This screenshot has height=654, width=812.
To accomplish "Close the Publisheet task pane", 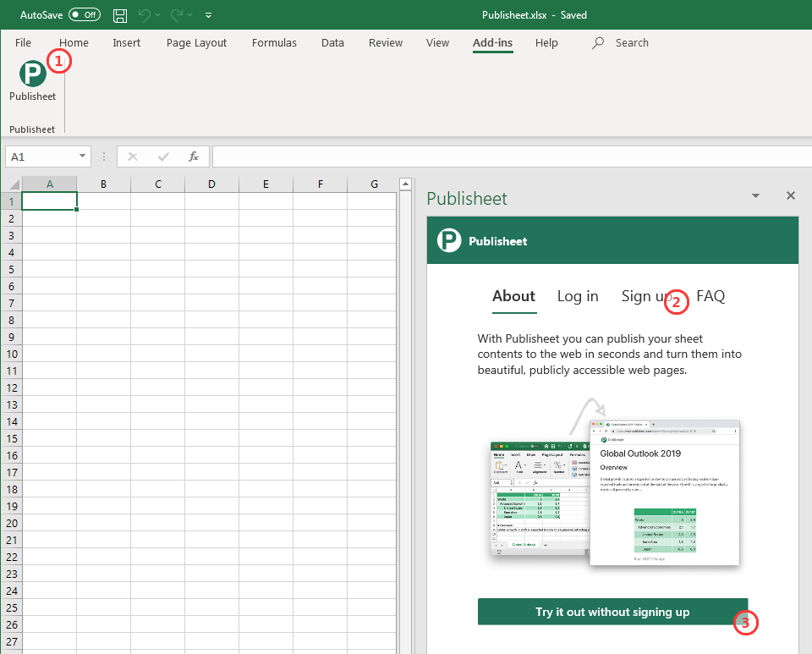I will (790, 195).
